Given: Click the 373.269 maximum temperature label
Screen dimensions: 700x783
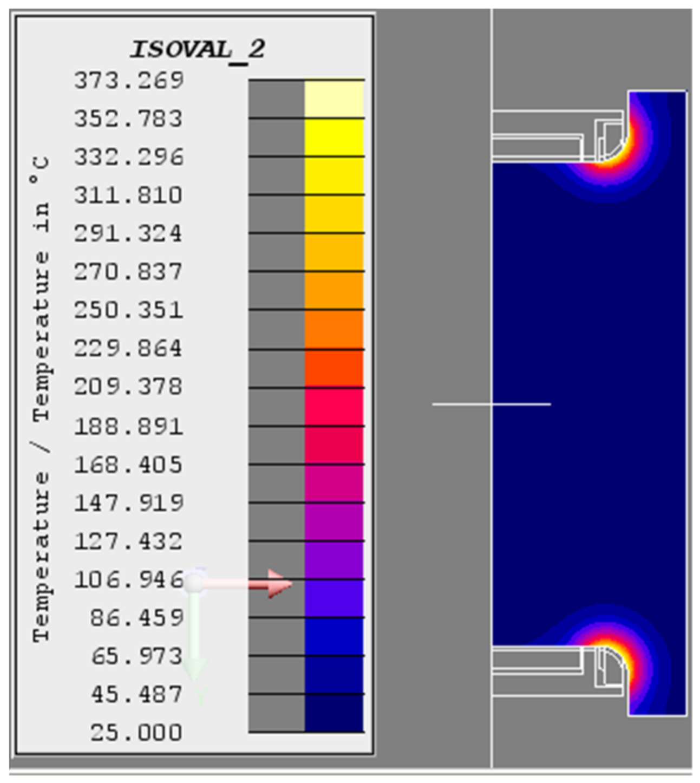Looking at the screenshot, I should click(x=129, y=81).
